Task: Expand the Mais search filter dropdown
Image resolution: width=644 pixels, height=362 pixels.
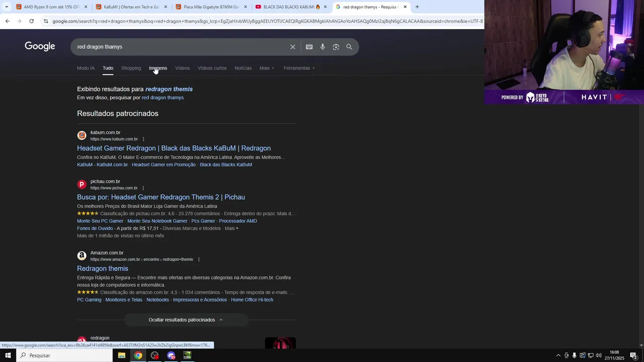Action: 267,68
